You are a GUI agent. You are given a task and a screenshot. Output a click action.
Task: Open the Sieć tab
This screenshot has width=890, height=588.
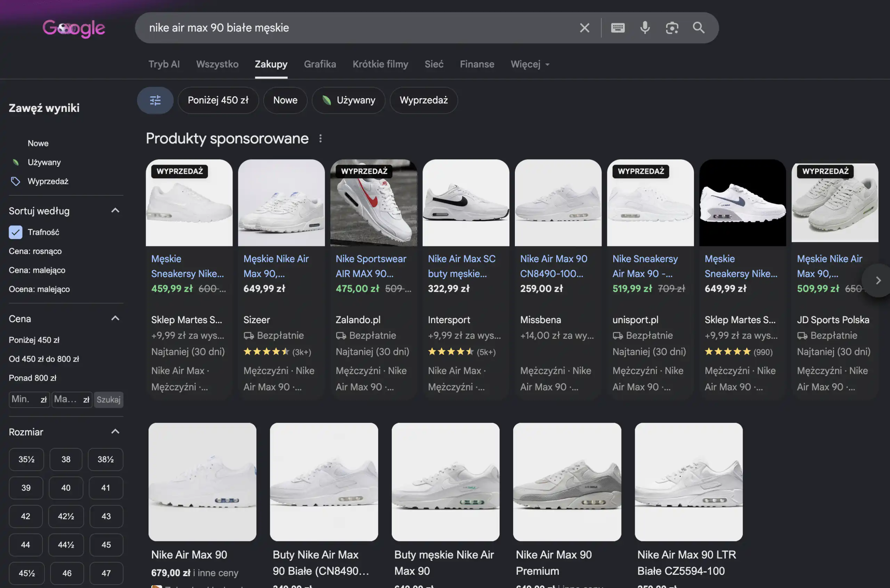tap(434, 64)
